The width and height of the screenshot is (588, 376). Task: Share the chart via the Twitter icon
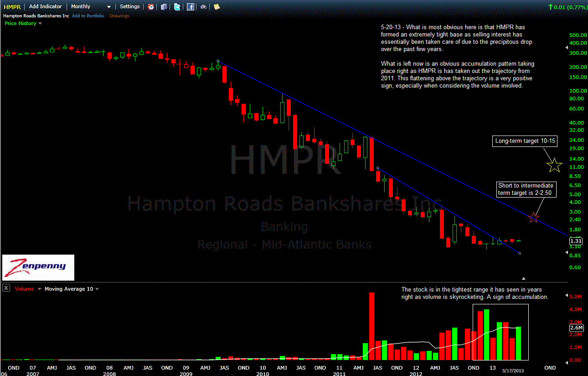pos(177,7)
